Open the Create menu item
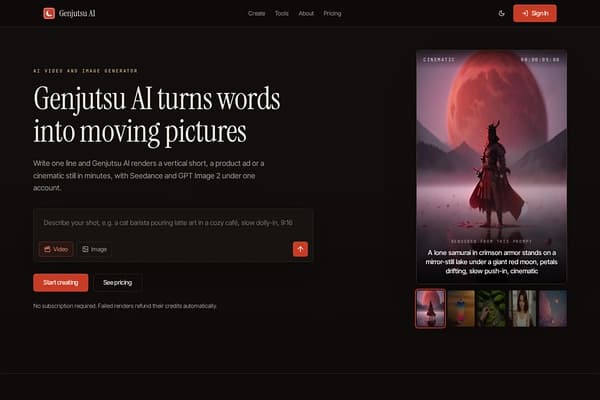 pos(256,13)
